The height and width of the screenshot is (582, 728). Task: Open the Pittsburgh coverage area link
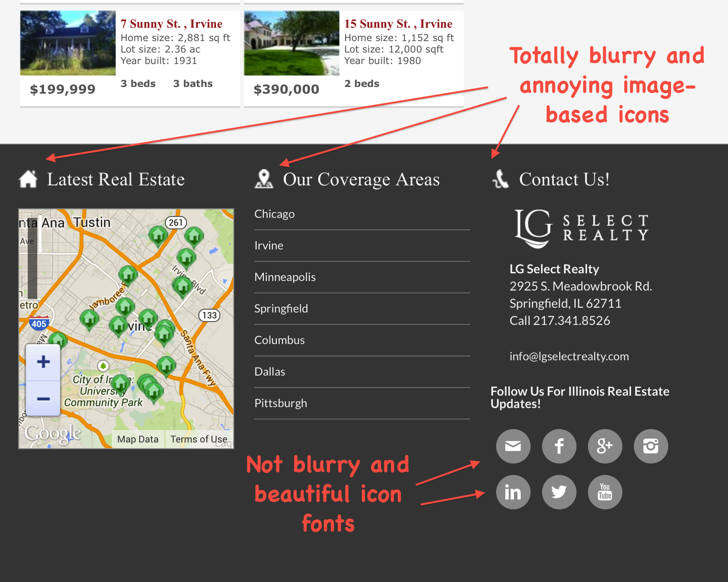point(281,403)
